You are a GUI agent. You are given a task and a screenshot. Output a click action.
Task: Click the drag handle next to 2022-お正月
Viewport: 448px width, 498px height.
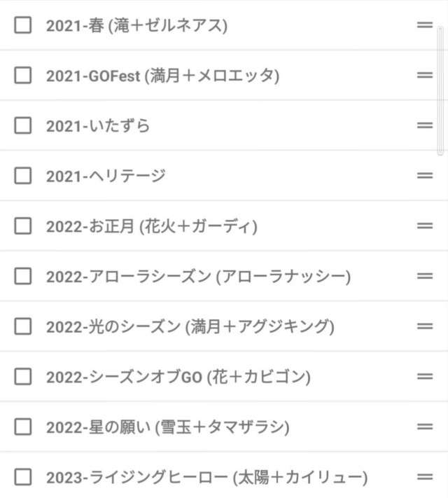pos(425,226)
